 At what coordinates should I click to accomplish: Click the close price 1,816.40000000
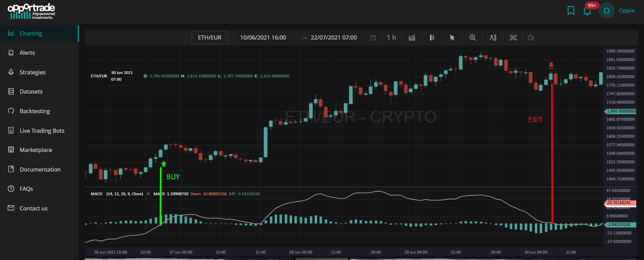274,76
